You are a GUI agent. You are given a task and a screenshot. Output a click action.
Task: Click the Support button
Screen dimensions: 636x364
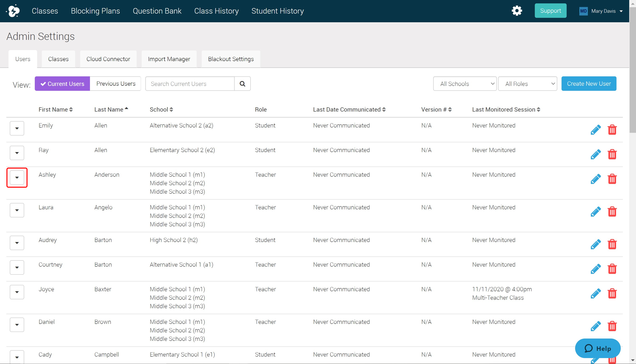[x=550, y=11]
